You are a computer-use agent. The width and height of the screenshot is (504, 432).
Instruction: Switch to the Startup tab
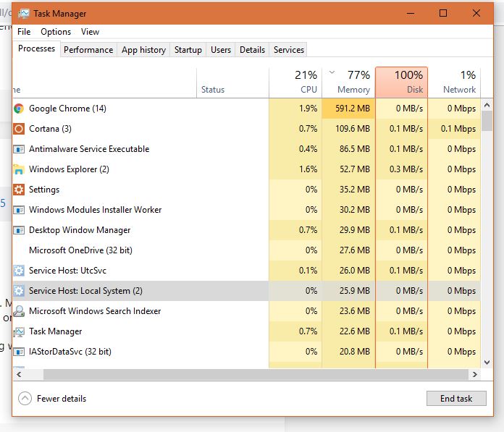pyautogui.click(x=188, y=50)
